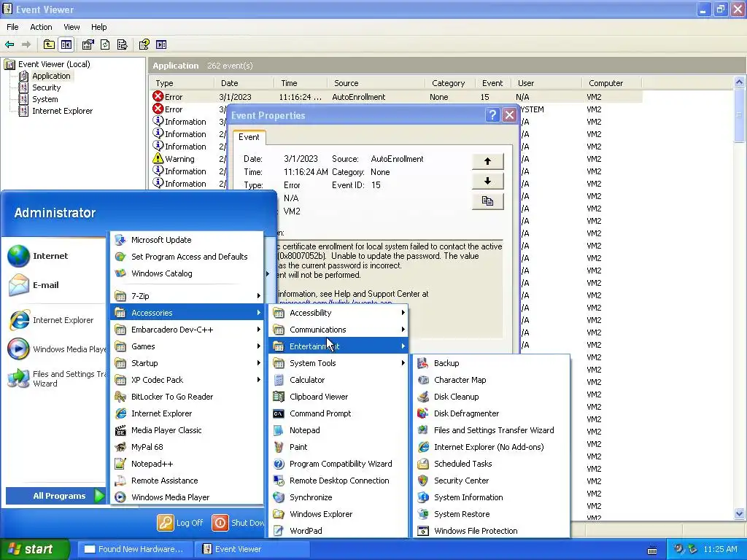Launch Media Player Classic
The width and height of the screenshot is (747, 560).
[x=187, y=430]
